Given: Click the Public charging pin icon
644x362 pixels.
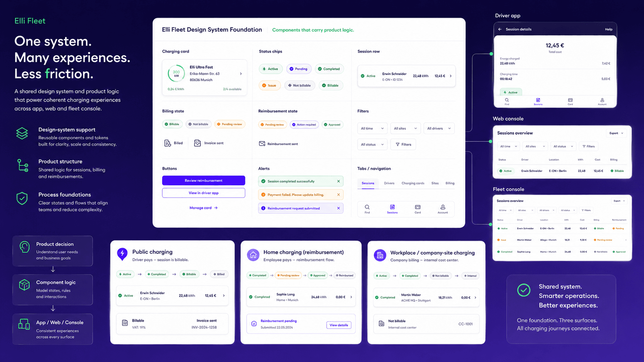Looking at the screenshot, I should (122, 254).
